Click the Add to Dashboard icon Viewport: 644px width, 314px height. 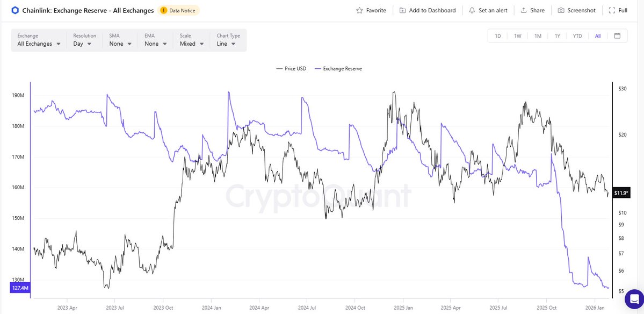click(x=402, y=10)
